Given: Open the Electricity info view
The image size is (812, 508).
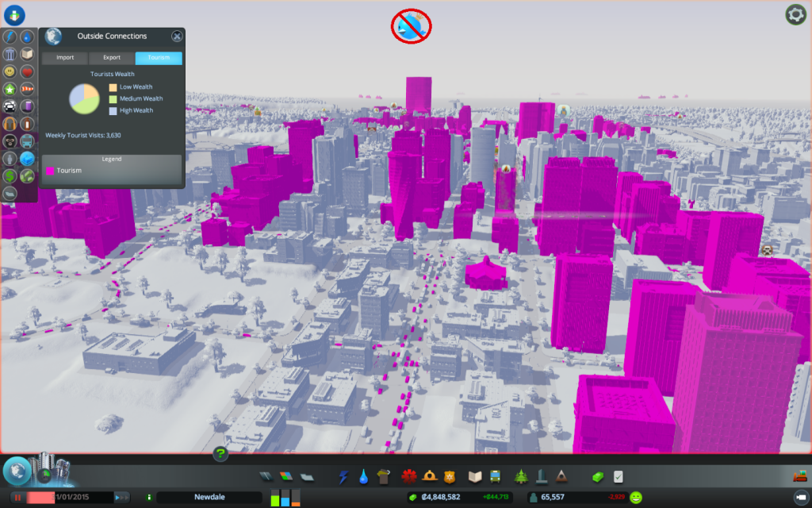Looking at the screenshot, I should click(x=10, y=37).
